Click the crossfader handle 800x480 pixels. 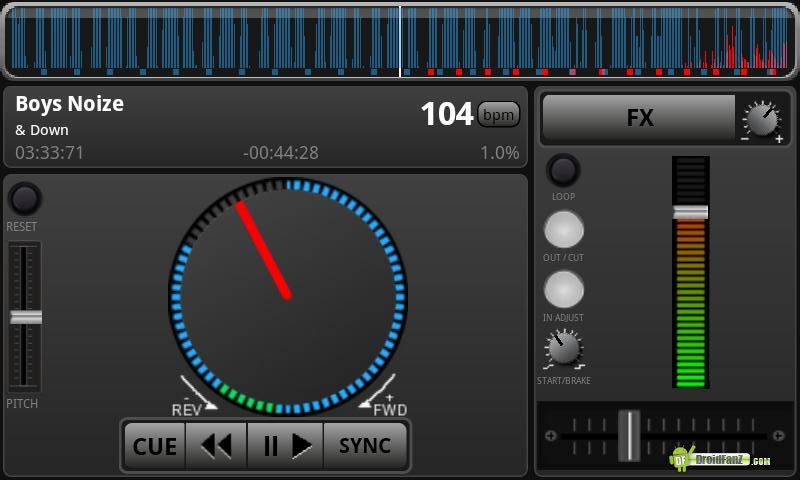[x=630, y=436]
